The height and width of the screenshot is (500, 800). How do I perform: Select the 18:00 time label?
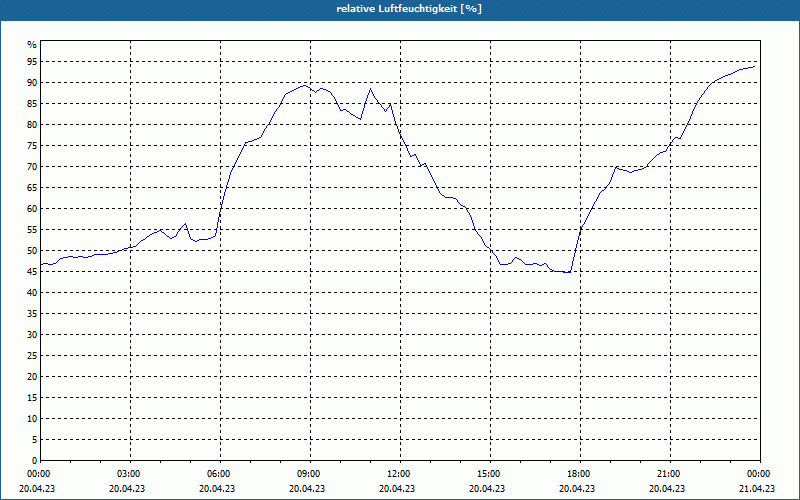coord(580,474)
